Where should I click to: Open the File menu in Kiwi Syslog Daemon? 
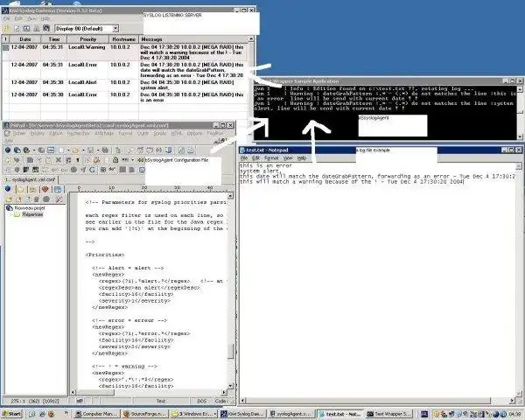coord(6,18)
